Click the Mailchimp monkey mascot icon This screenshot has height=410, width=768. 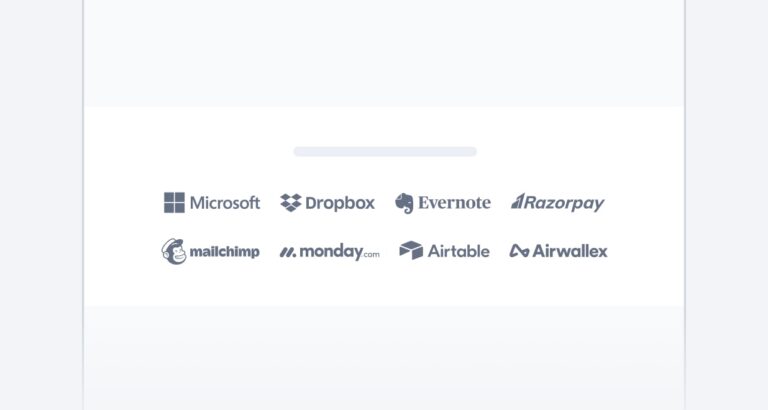pyautogui.click(x=173, y=251)
